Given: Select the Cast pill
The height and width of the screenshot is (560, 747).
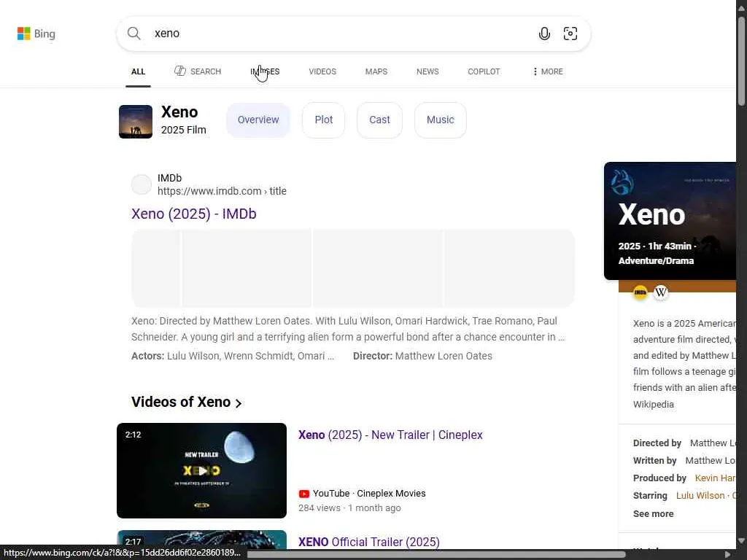Looking at the screenshot, I should (x=379, y=120).
